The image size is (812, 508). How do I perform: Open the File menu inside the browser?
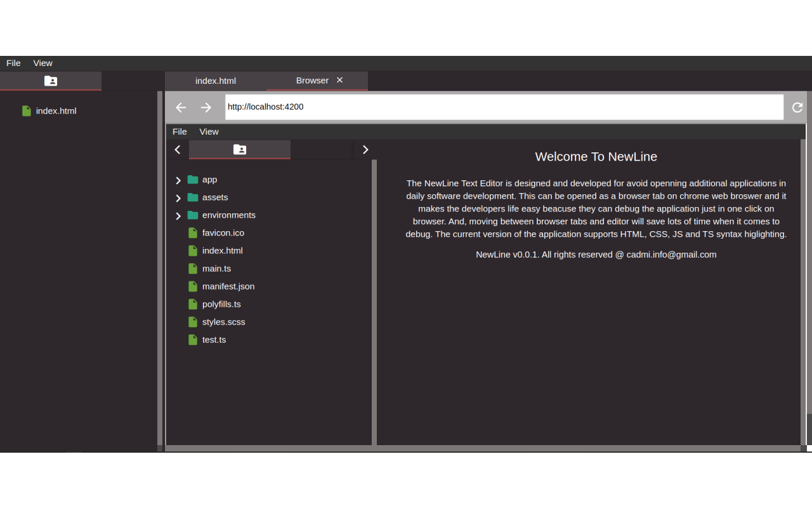point(180,131)
